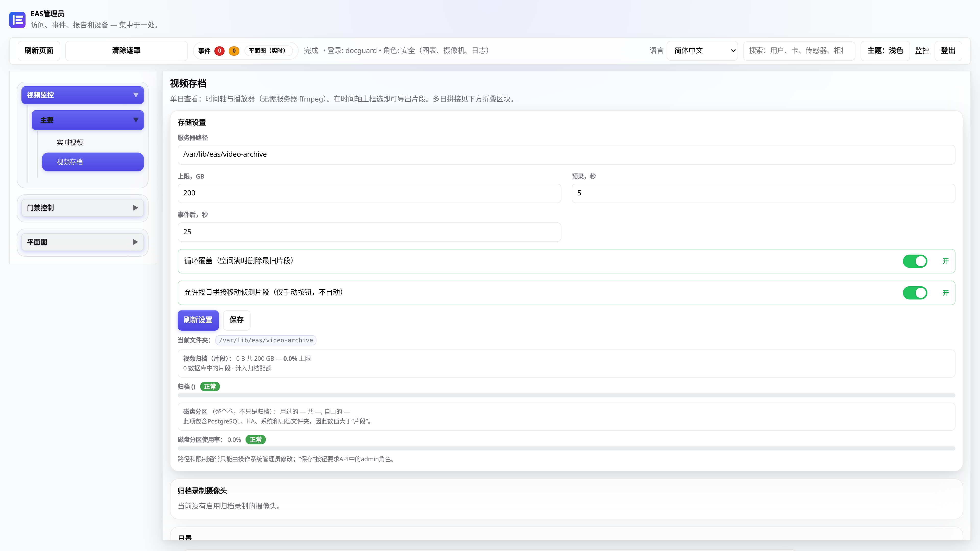Focus the 服务器路径 input field
Screen dimensions: 980x551
pyautogui.click(x=566, y=154)
